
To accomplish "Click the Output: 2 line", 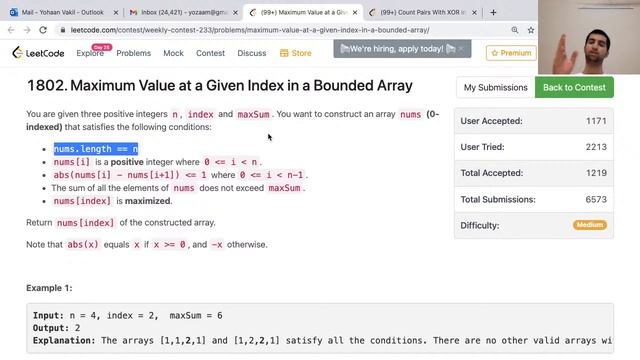I will (56, 328).
